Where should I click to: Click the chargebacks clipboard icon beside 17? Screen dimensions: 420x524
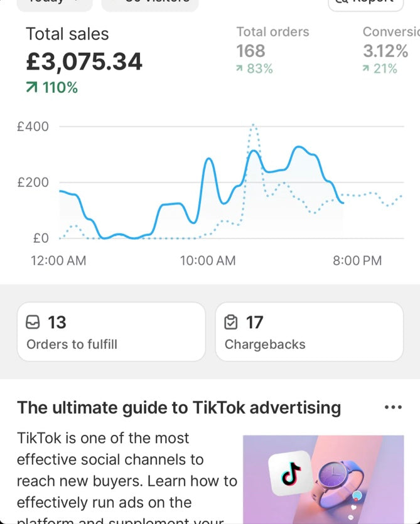click(231, 323)
